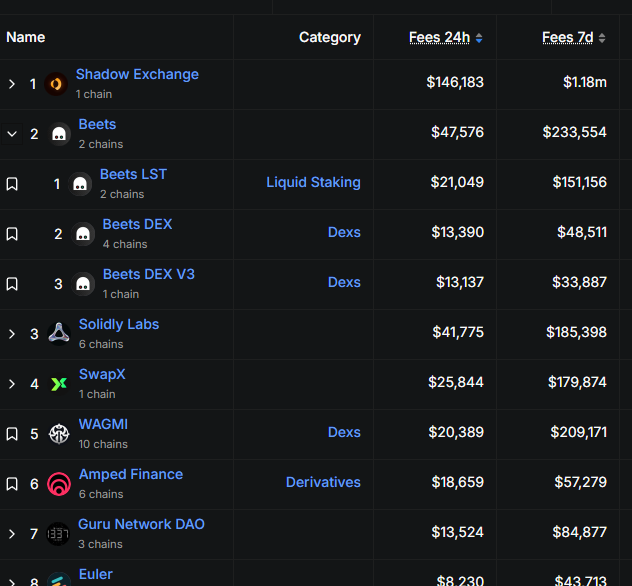Viewport: 632px width, 586px height.
Task: Click '3 chains' under Guru Network DAO
Action: pos(100,544)
